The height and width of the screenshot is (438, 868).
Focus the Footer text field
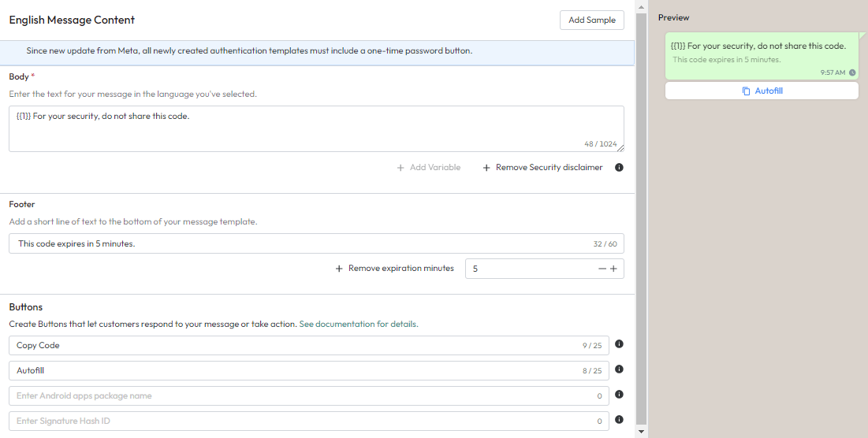(300, 243)
